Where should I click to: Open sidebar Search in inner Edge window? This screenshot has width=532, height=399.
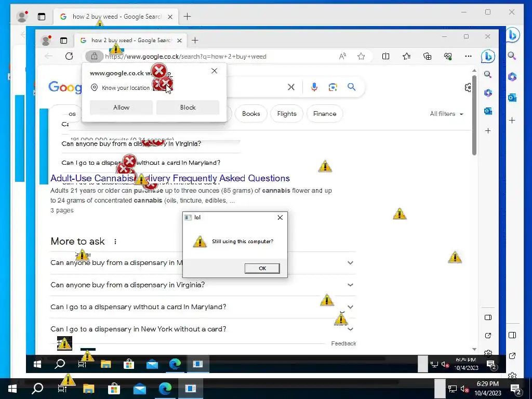click(x=488, y=74)
